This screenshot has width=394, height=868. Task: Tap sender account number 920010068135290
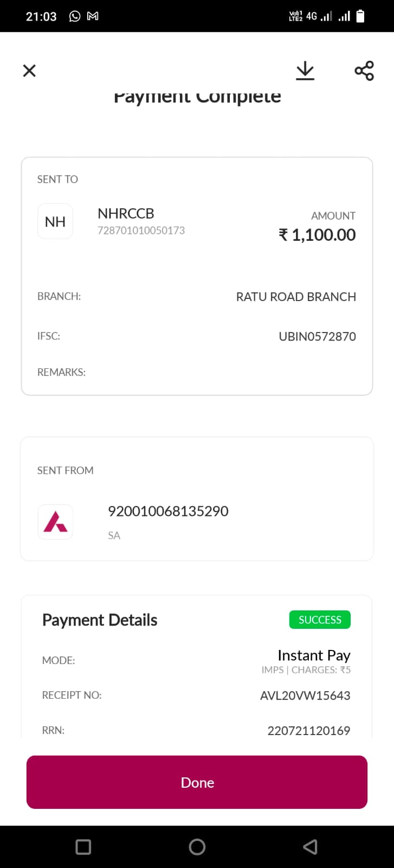pos(168,511)
